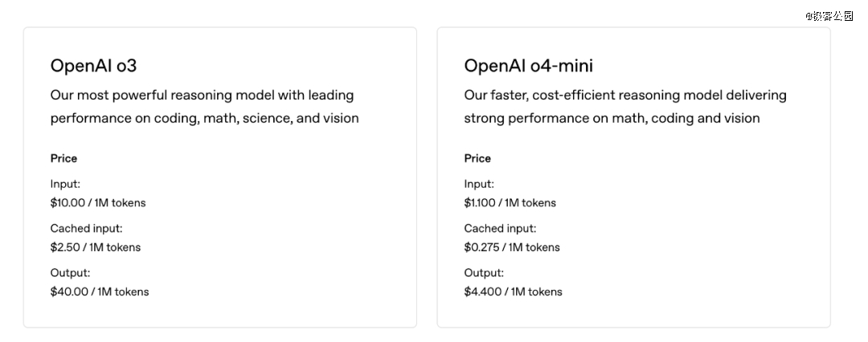Click the $10.00 / 1M tokens input price
This screenshot has width=868, height=342.
click(98, 202)
